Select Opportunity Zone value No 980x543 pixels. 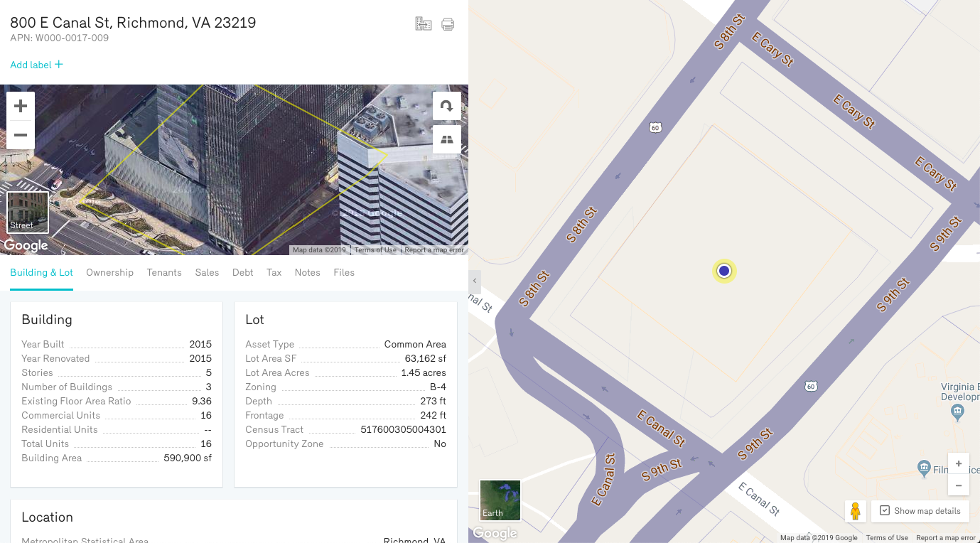[440, 443]
